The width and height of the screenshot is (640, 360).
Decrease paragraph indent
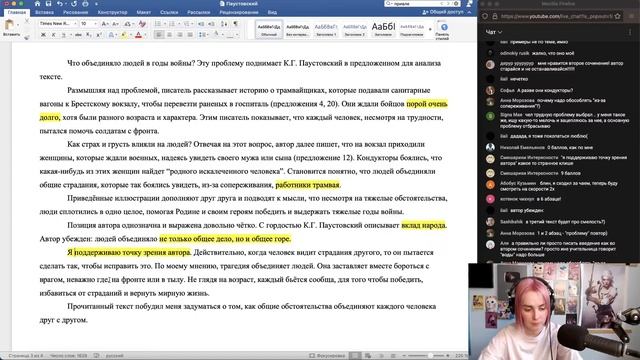tap(201, 24)
